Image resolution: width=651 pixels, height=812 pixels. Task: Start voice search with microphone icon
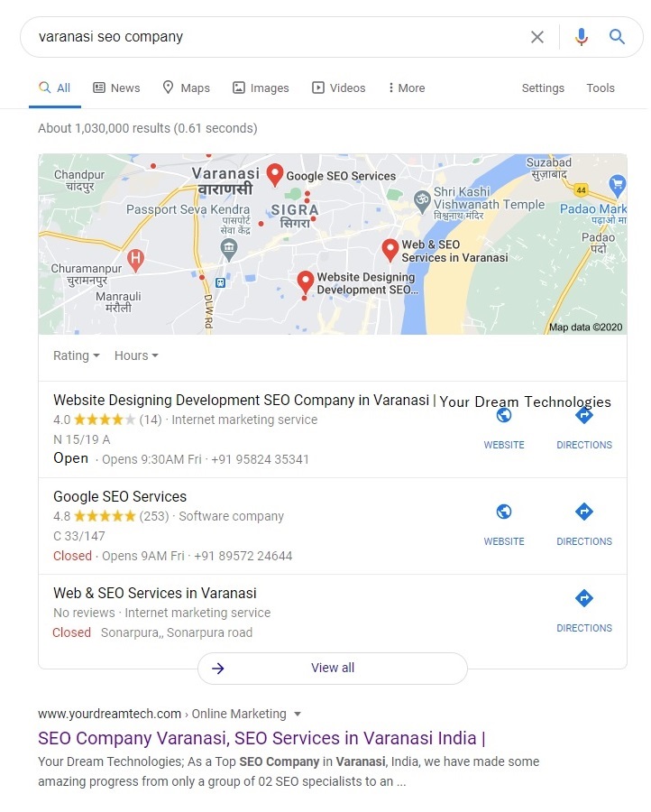pos(582,37)
